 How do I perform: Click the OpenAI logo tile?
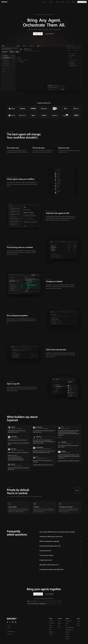pyautogui.click(x=23, y=108)
